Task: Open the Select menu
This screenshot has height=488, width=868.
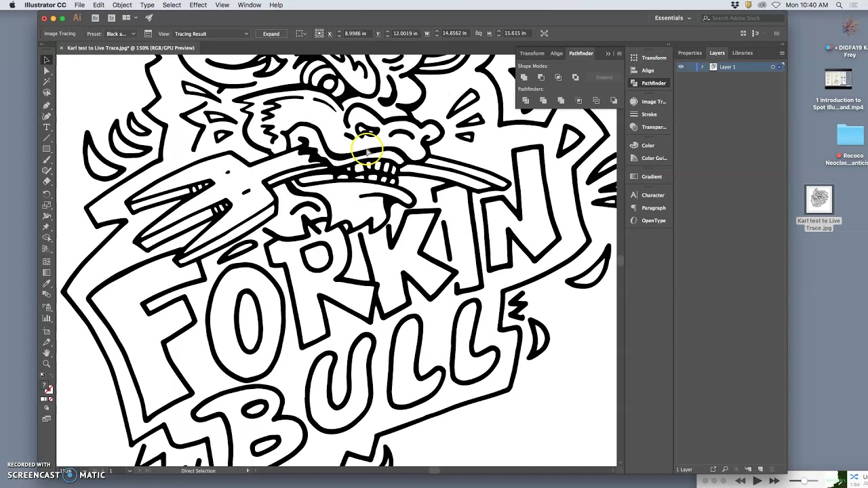Action: click(x=172, y=5)
